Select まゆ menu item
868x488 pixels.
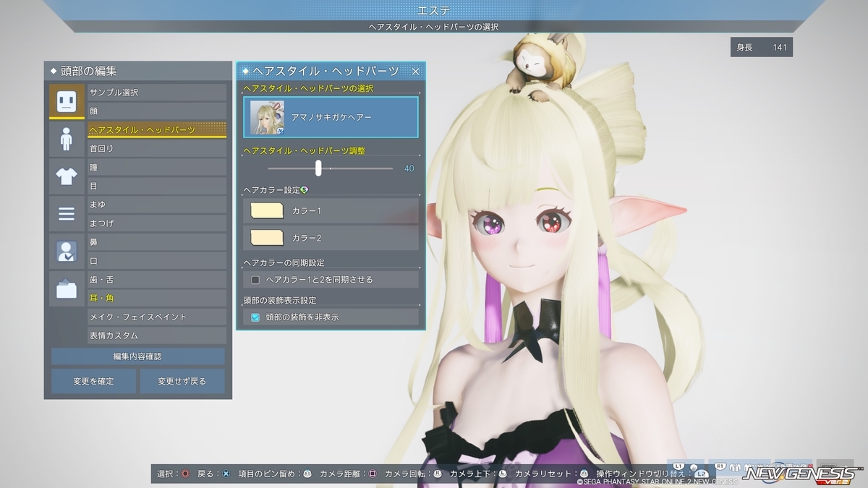[157, 205]
